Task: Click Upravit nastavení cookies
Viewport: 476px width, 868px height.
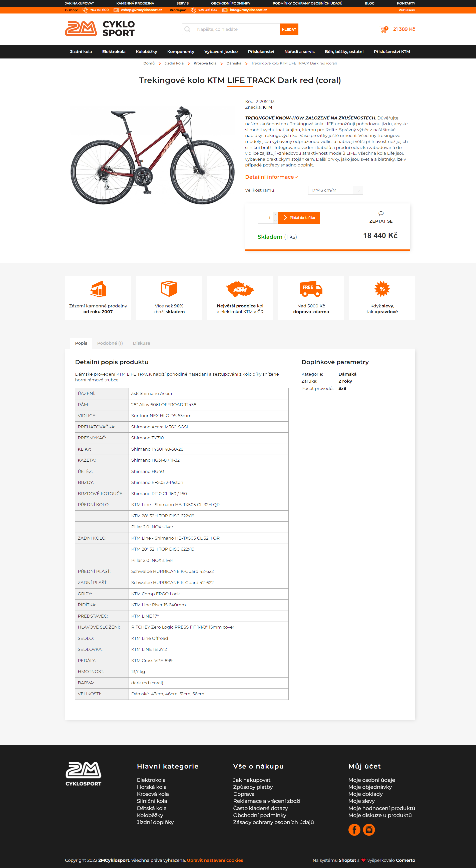Action: coord(215,860)
